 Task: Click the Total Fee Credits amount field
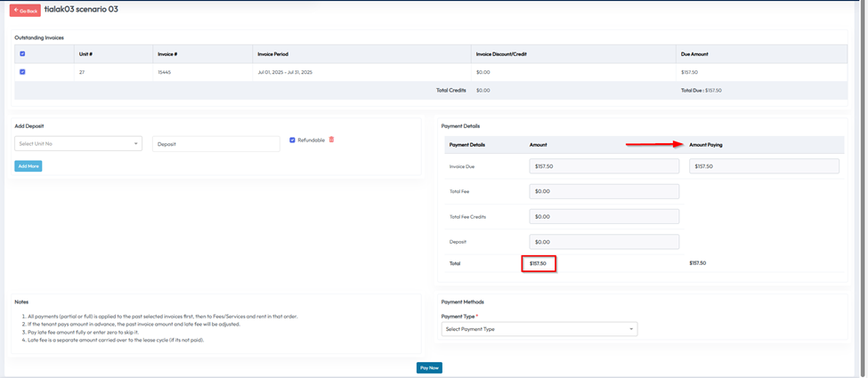point(604,216)
